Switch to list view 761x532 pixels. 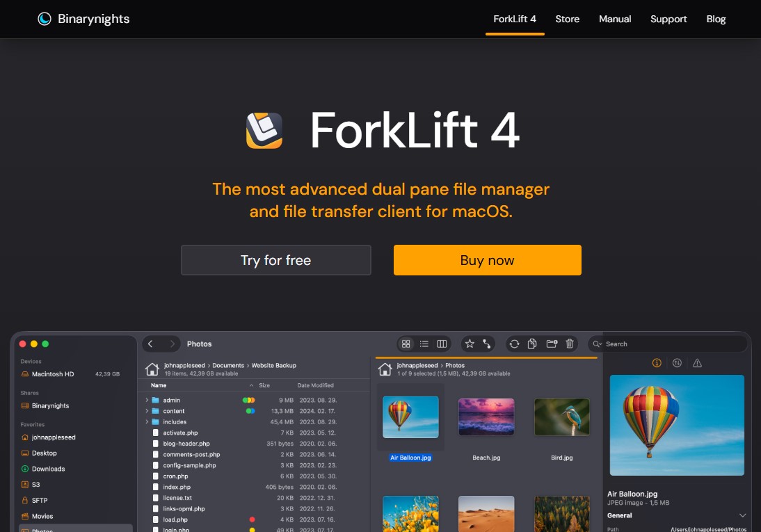424,344
